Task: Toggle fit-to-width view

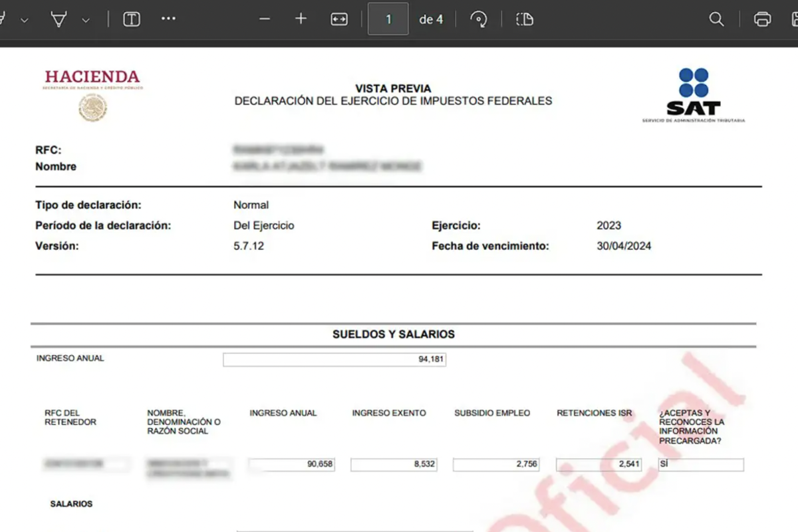Action: pos(338,19)
